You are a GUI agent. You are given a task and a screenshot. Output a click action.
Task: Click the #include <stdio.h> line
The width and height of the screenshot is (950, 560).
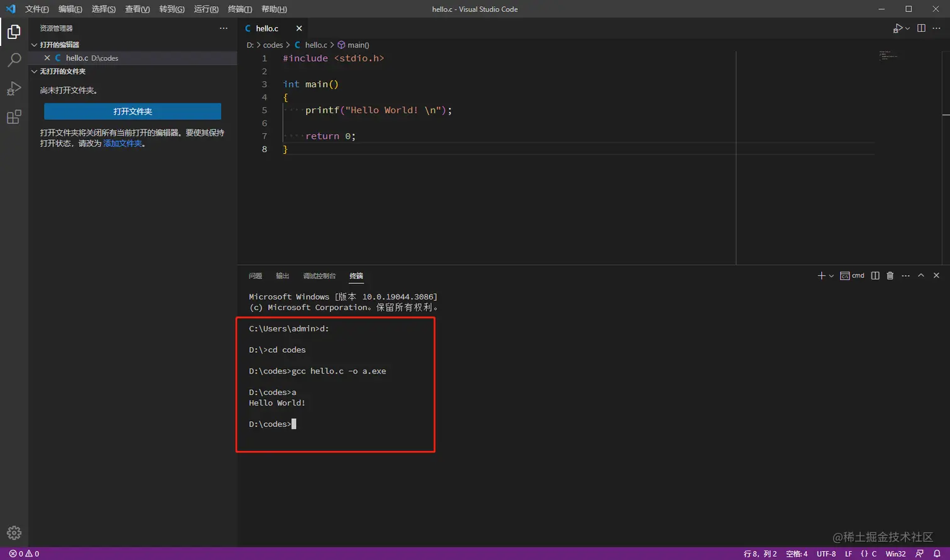(x=333, y=58)
